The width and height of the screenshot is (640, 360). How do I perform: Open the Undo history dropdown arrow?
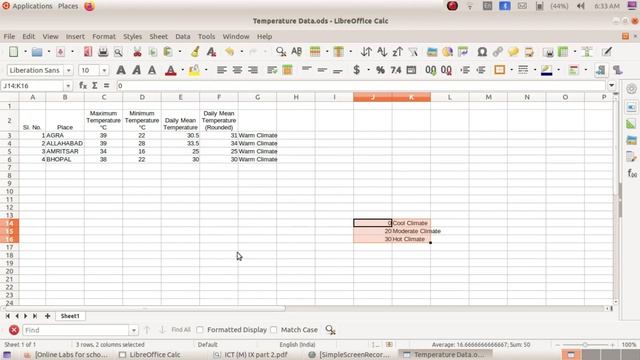point(242,52)
